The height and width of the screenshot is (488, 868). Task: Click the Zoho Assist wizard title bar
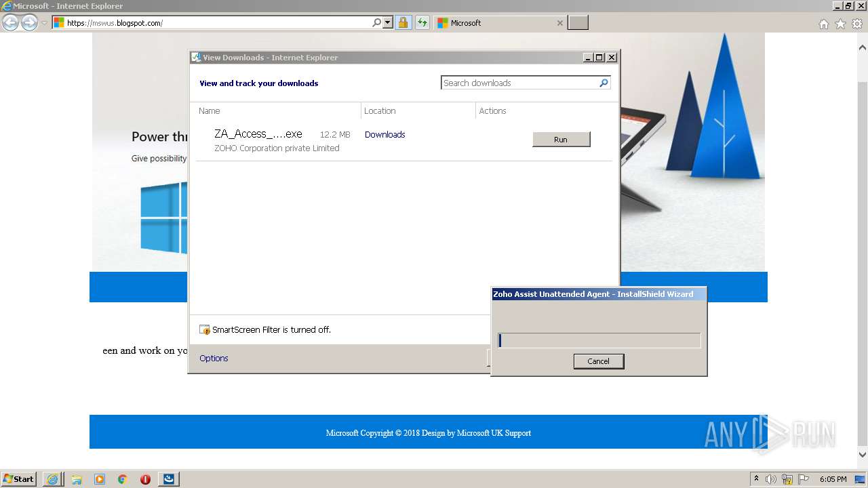[599, 294]
